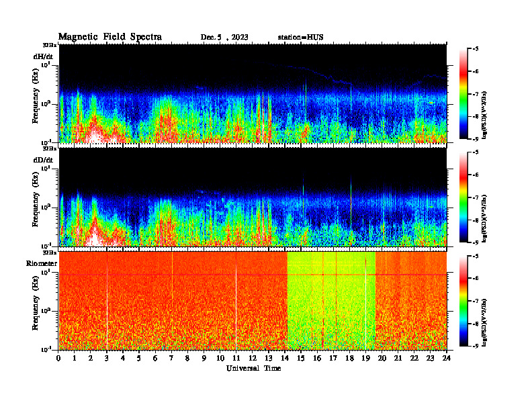Click the "2" tick on the time axis

[x=91, y=358]
